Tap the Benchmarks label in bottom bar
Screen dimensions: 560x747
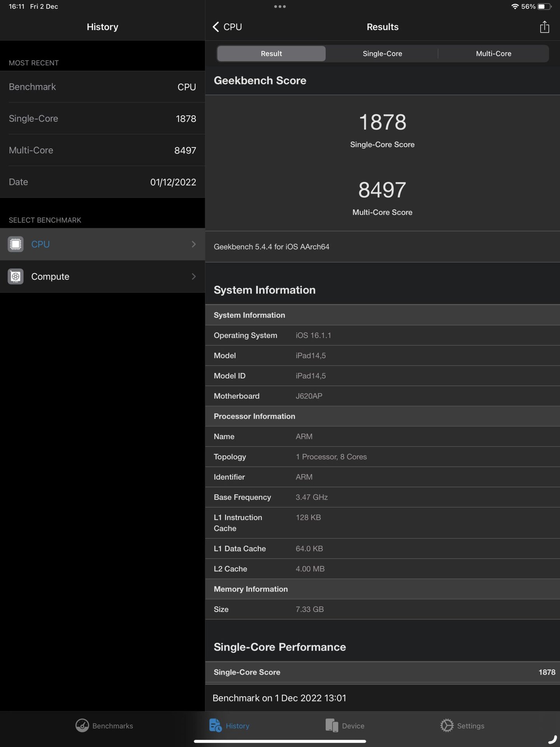(112, 726)
